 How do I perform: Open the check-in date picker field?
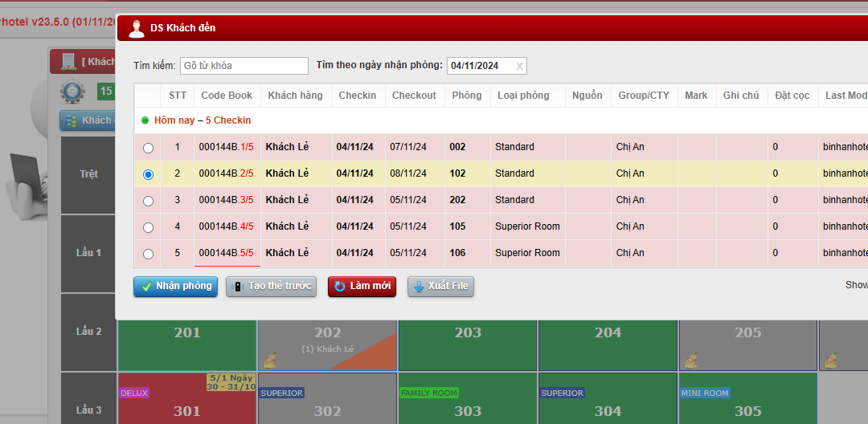coord(480,66)
